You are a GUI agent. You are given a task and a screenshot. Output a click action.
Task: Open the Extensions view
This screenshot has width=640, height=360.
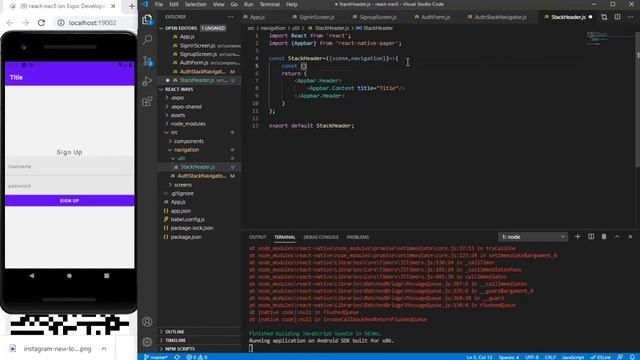tap(147, 101)
